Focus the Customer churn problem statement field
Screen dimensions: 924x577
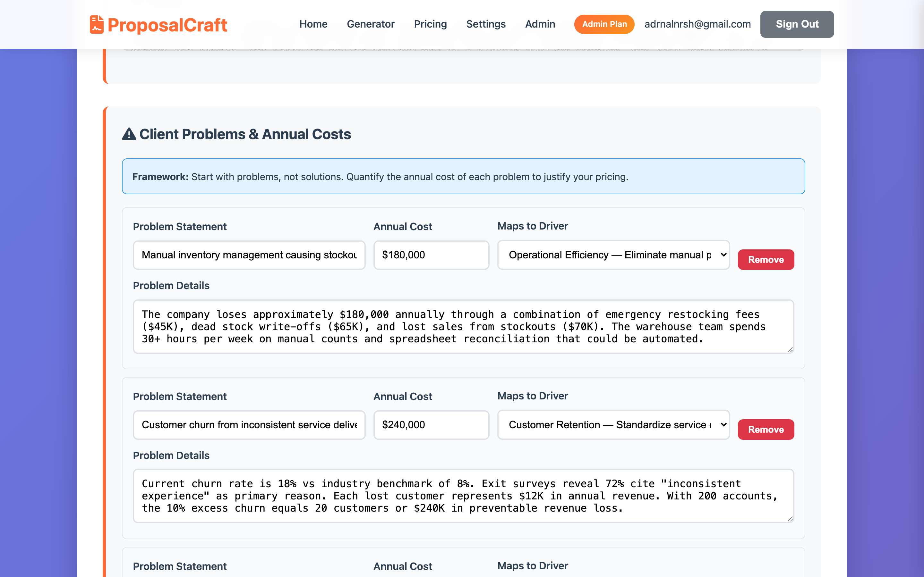(249, 425)
